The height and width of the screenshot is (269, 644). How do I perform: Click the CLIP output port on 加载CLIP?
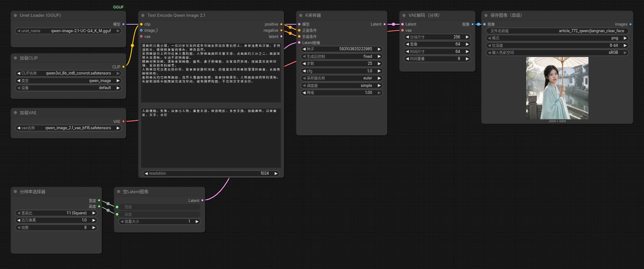[123, 67]
